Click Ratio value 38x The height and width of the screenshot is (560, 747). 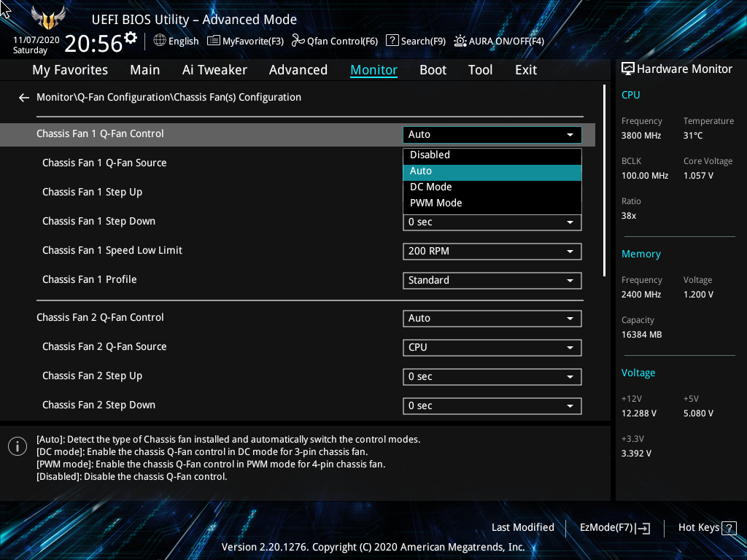629,216
